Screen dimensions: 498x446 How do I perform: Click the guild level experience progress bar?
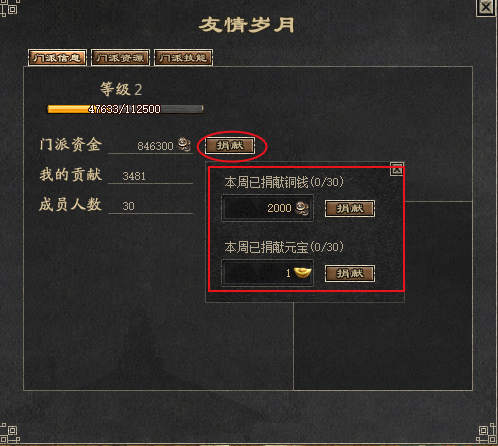point(125,109)
